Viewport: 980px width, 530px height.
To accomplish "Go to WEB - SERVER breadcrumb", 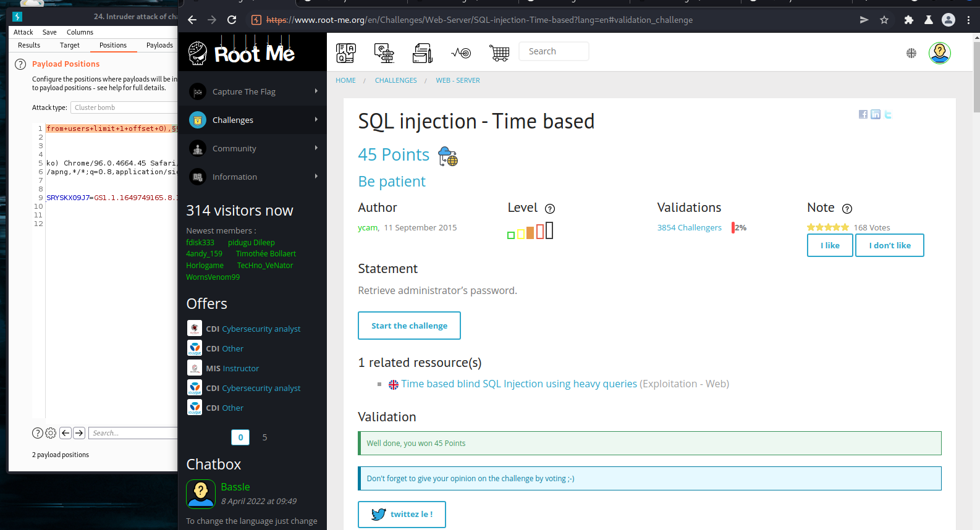I will 458,80.
